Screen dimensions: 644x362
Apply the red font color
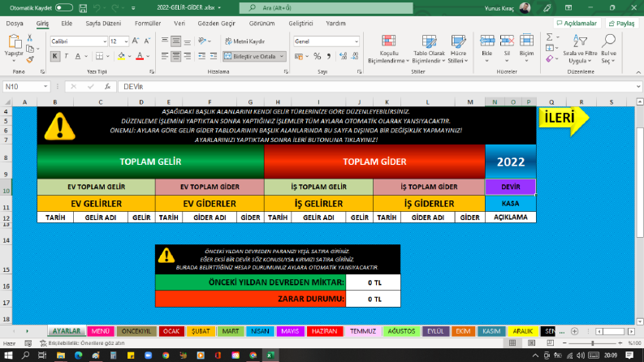pyautogui.click(x=140, y=56)
